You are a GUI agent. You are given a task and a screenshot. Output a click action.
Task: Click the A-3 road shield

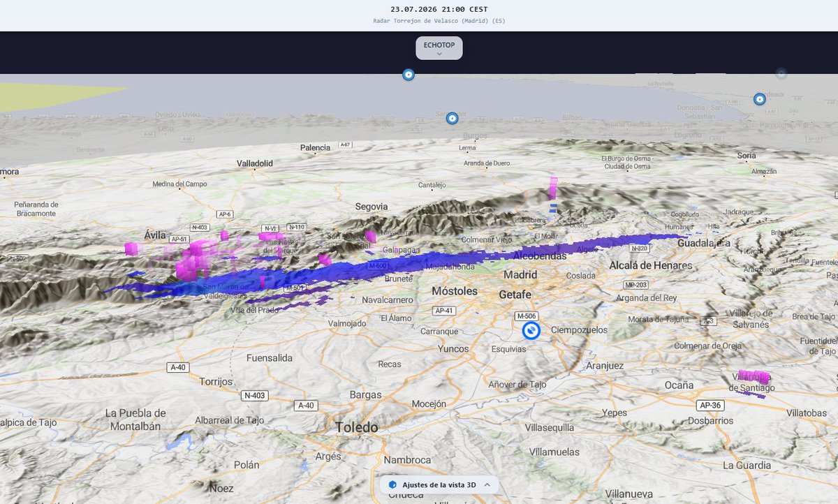pyautogui.click(x=709, y=321)
